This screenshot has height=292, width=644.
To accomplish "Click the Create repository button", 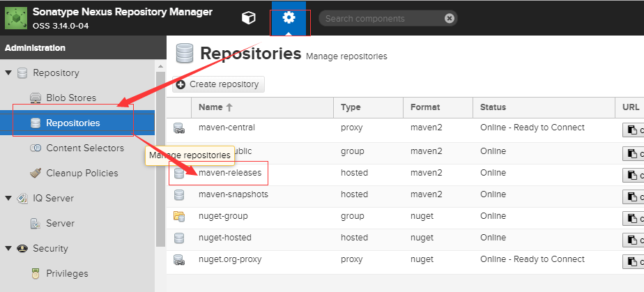I will click(218, 84).
